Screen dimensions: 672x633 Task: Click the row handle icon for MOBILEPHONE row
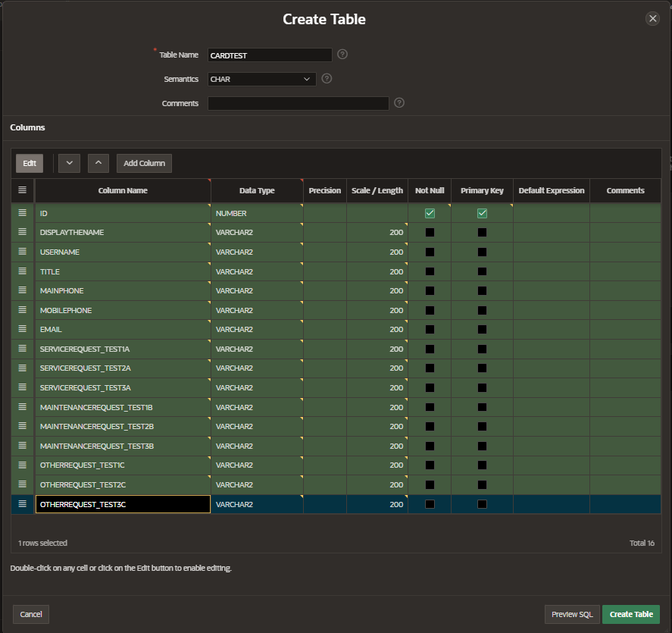pos(22,310)
